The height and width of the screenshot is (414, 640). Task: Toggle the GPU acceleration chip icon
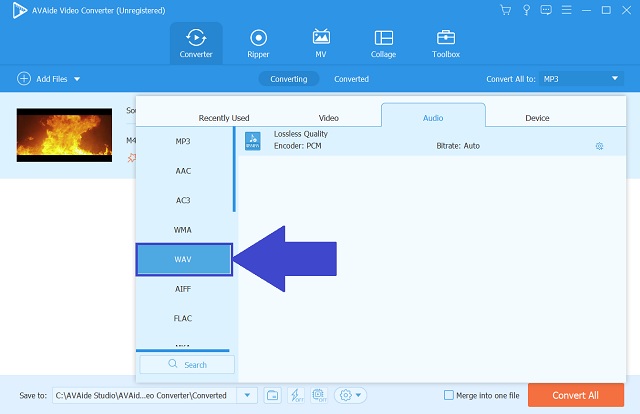(319, 395)
